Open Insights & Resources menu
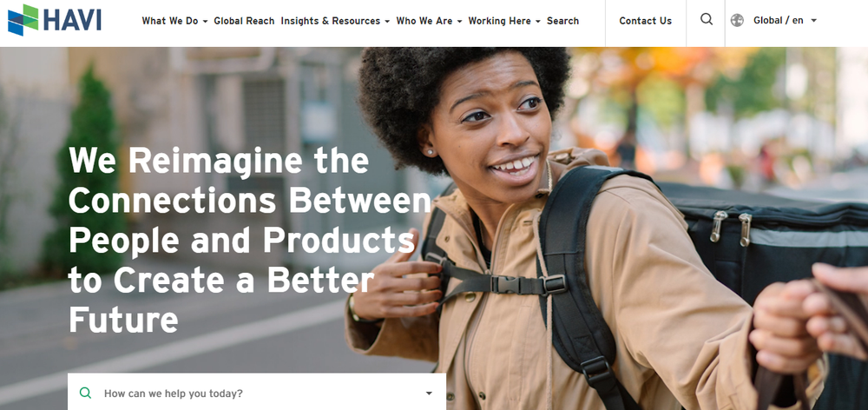Image resolution: width=868 pixels, height=410 pixels. point(331,21)
